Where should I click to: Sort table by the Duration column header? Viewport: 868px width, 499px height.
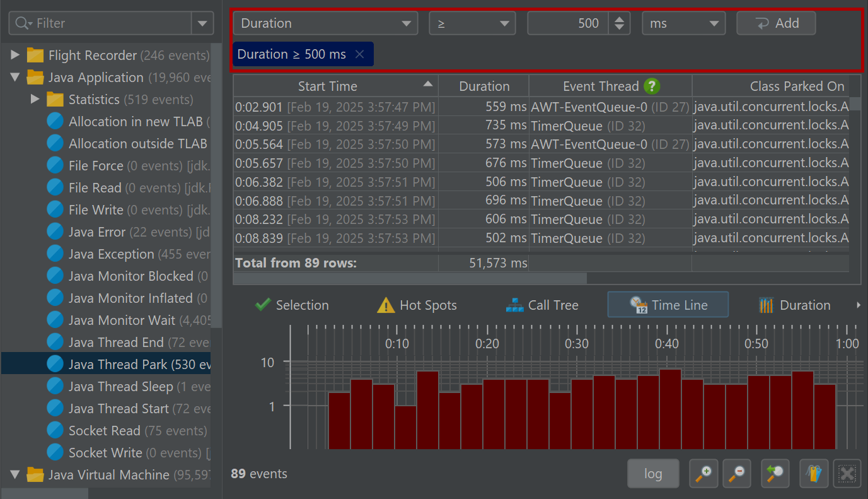[x=483, y=86]
